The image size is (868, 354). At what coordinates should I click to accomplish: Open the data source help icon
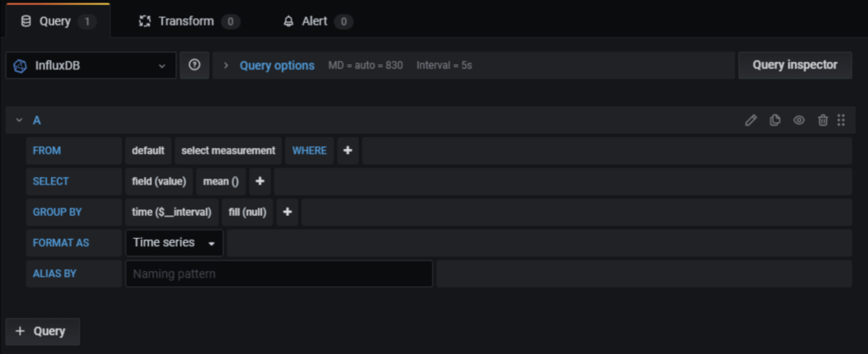coord(194,65)
